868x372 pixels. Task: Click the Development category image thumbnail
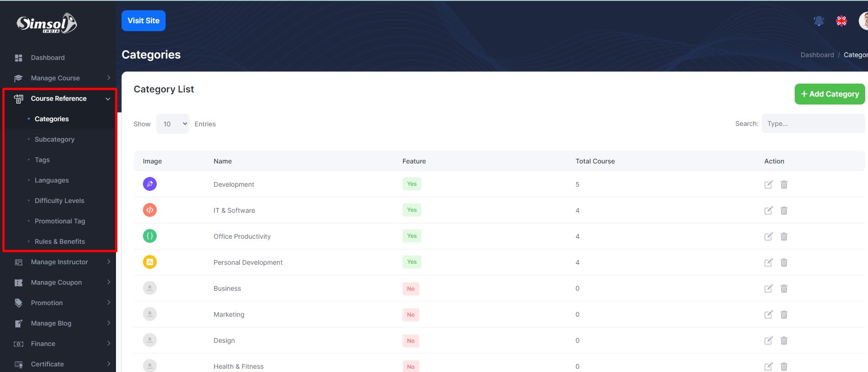pyautogui.click(x=150, y=184)
